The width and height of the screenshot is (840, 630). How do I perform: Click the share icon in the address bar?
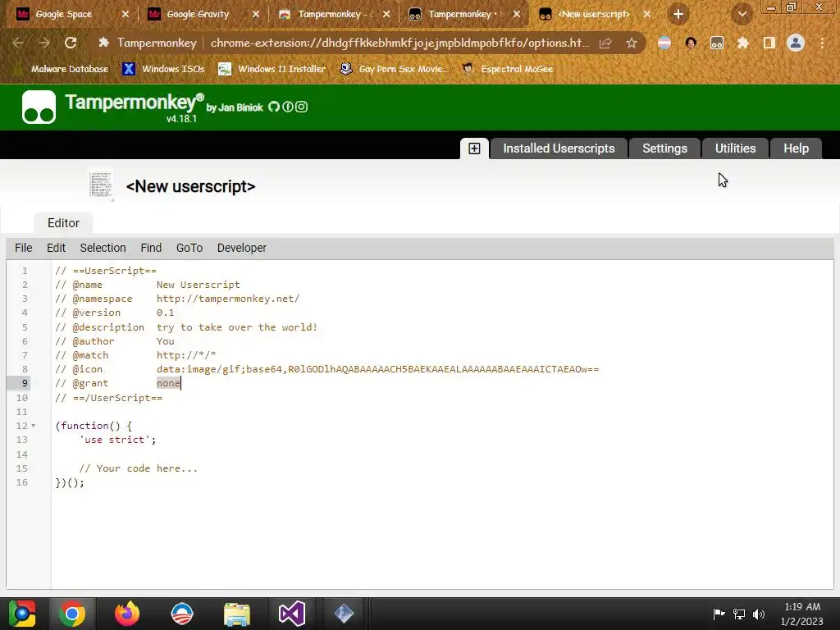point(605,43)
